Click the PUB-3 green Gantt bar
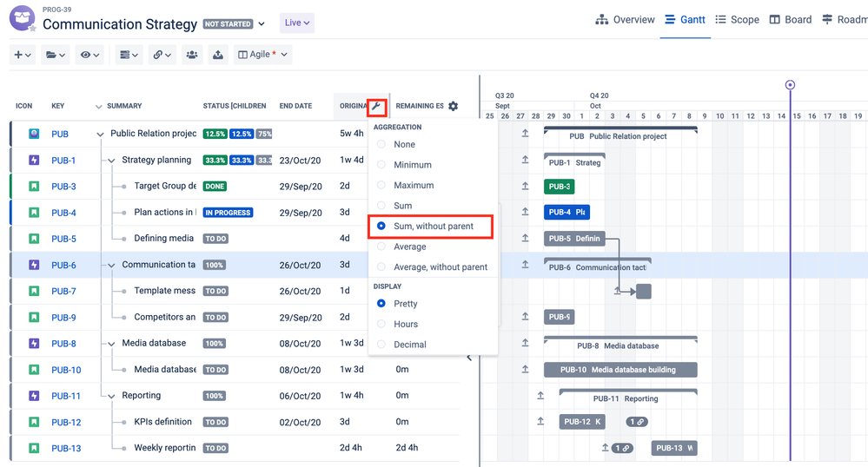Viewport: 868px width, 467px height. pos(559,187)
